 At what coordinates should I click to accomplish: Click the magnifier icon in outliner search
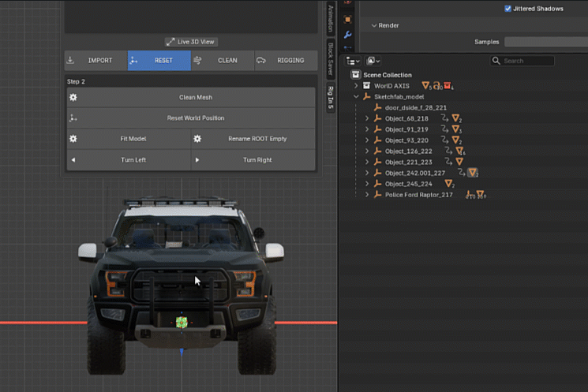point(496,61)
